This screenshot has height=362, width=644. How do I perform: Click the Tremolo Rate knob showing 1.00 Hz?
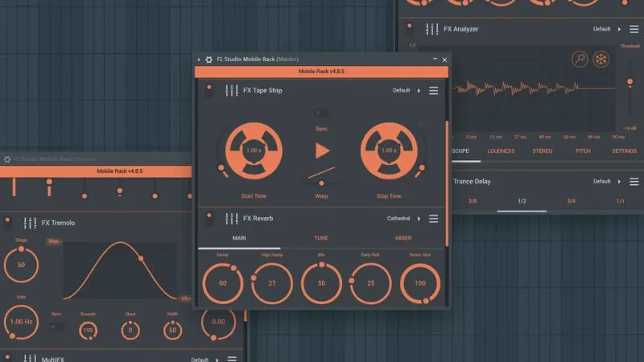tap(21, 322)
